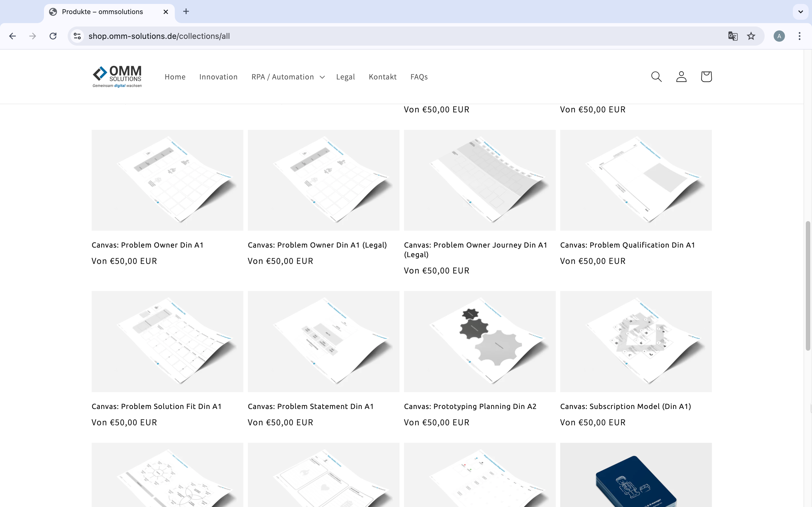Viewport: 812px width, 507px height.
Task: Open the shopping cart bag icon
Action: click(706, 77)
